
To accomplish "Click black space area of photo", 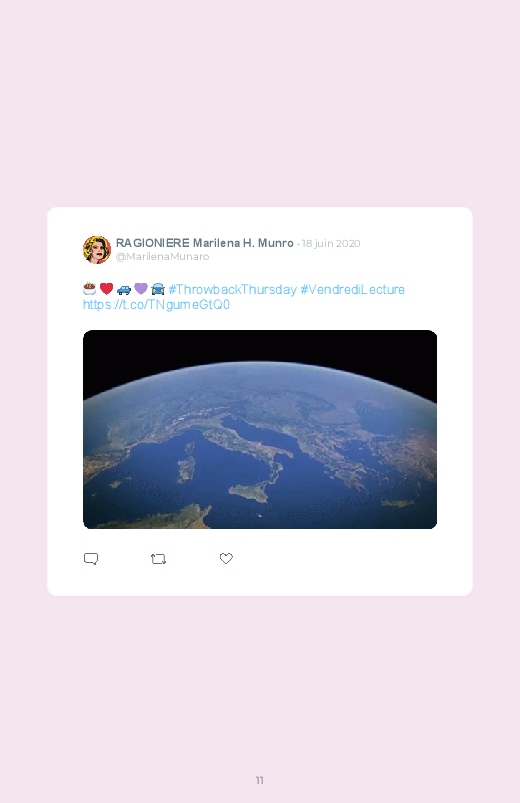I will pyautogui.click(x=260, y=346).
